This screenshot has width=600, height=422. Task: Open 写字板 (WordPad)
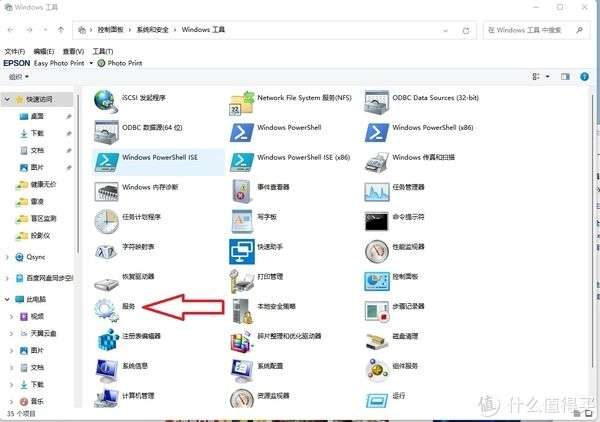tap(254, 221)
